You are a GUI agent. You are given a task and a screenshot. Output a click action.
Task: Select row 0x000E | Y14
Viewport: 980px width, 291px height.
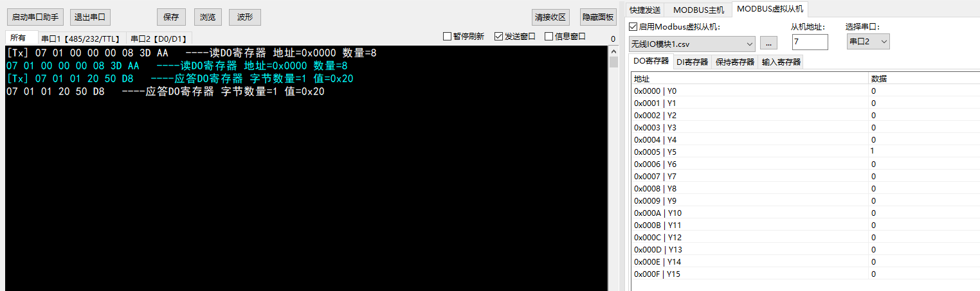pyautogui.click(x=805, y=261)
